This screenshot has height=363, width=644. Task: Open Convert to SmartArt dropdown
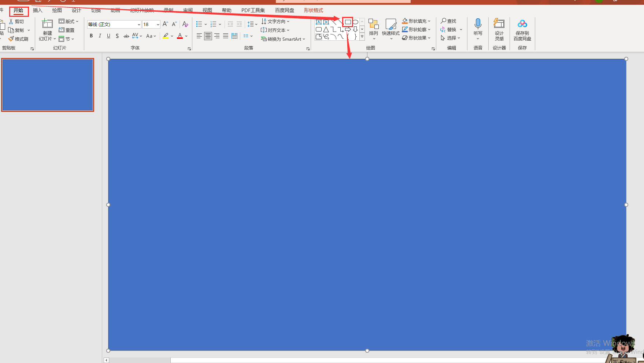(x=283, y=39)
